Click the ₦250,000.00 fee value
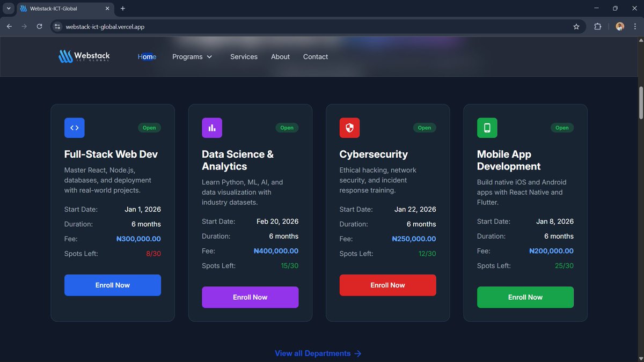This screenshot has height=362, width=644. click(x=414, y=239)
